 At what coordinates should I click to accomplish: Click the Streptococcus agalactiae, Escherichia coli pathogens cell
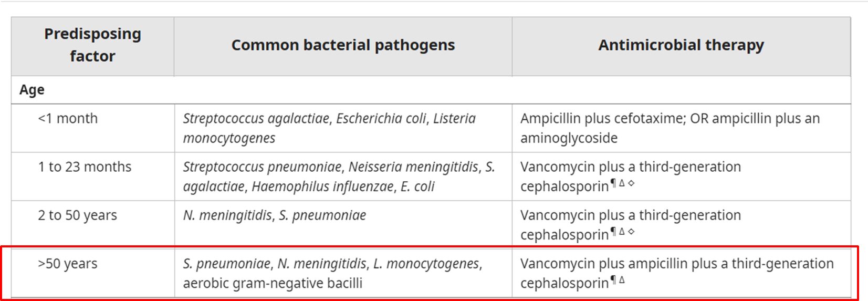click(x=329, y=128)
